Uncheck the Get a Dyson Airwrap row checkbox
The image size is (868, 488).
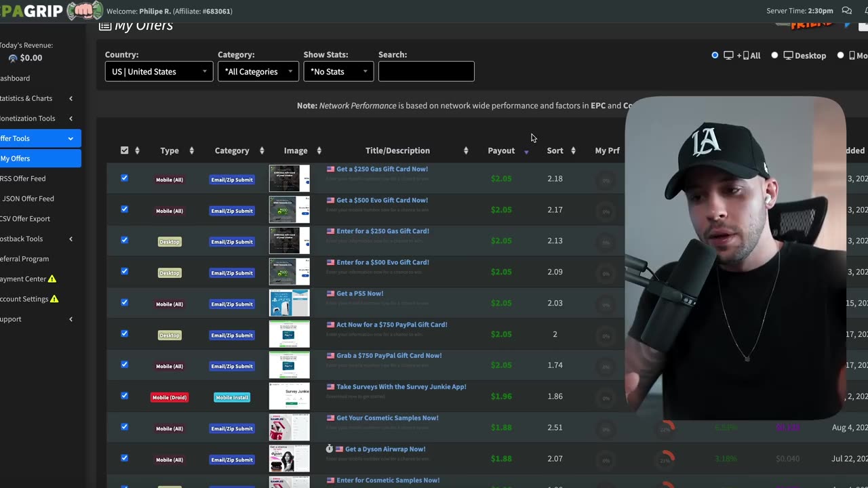124,458
